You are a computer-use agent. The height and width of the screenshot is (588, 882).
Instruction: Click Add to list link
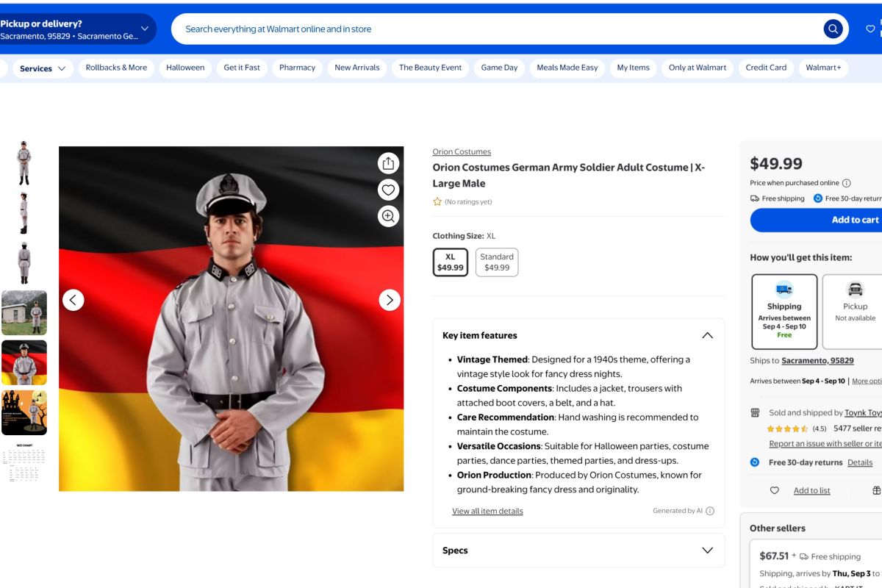pos(812,490)
